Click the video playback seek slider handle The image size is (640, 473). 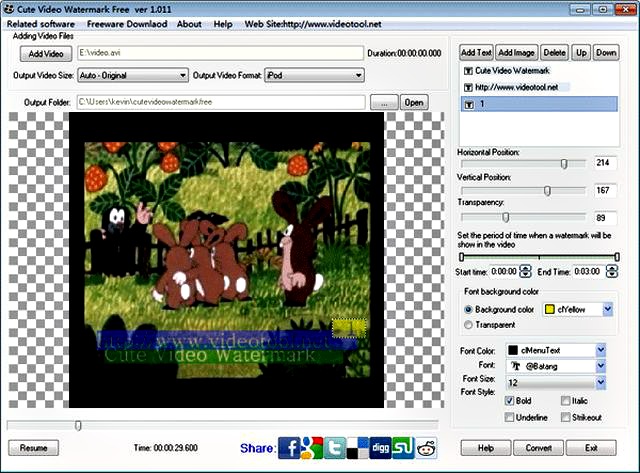point(78,426)
